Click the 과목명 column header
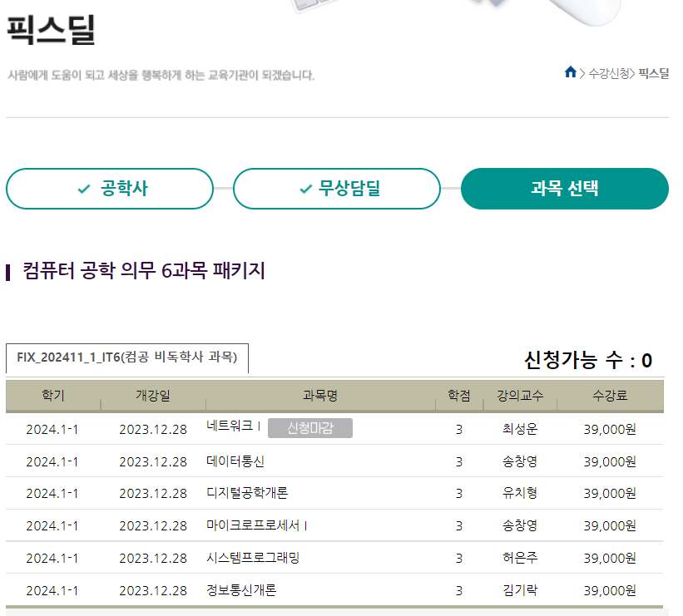 (320, 395)
